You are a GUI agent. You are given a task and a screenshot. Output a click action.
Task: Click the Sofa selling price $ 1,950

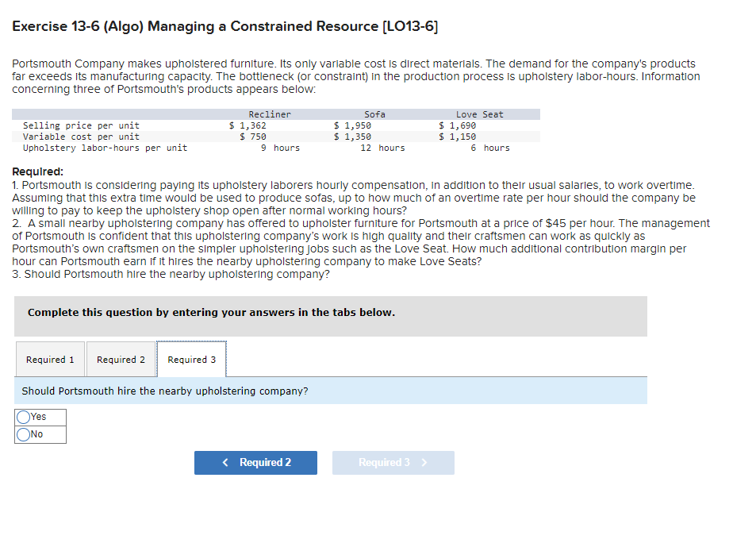click(352, 125)
